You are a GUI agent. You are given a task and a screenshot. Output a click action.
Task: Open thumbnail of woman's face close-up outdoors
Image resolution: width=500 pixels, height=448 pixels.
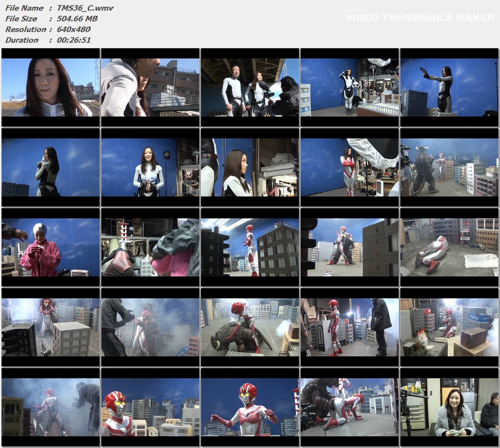(x=51, y=87)
